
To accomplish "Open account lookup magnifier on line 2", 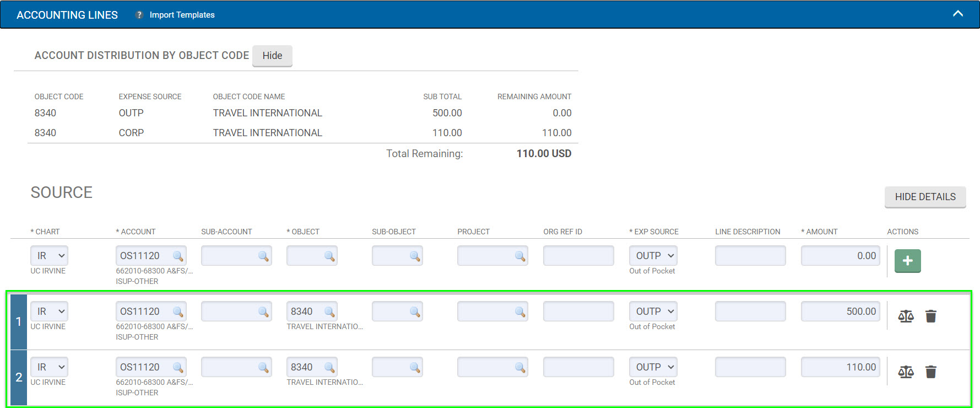I will coord(178,367).
